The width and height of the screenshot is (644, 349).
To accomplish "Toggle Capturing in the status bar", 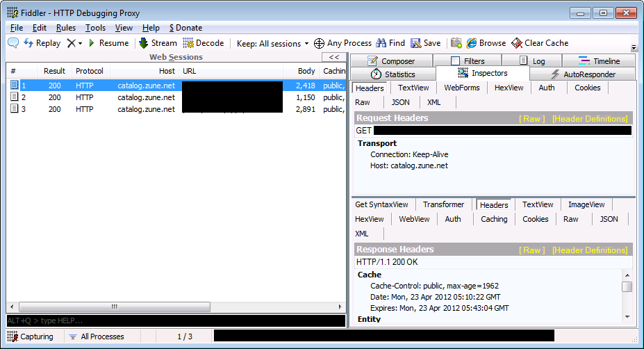I will pos(31,336).
